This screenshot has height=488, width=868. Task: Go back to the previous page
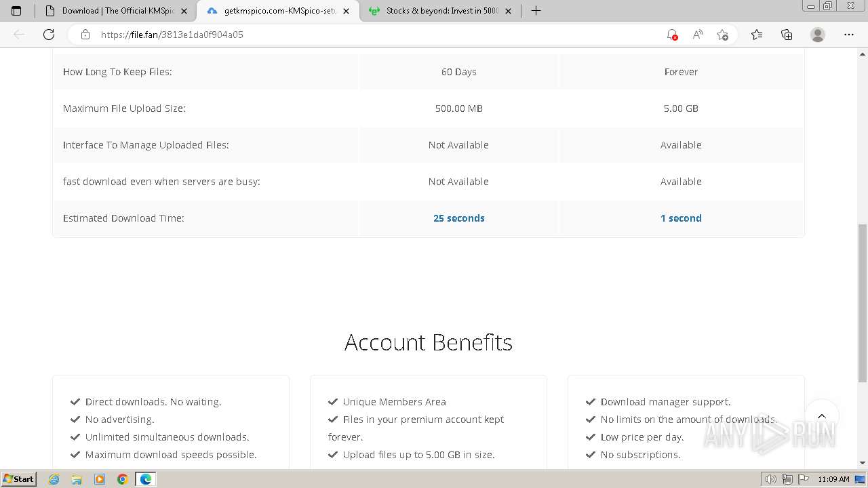[x=19, y=35]
